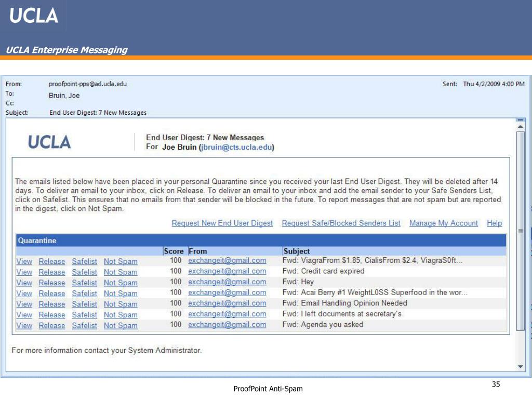View the Fwd: Hey message
This screenshot has width=532, height=399.
(24, 283)
